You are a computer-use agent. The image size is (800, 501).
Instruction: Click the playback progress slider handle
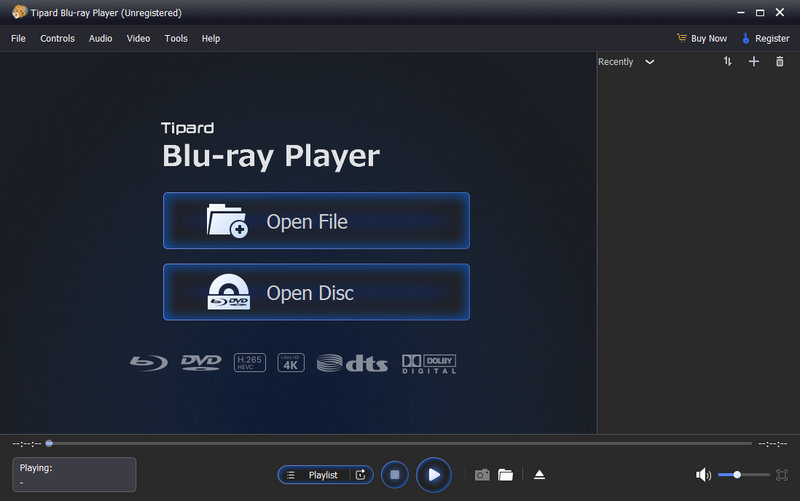click(x=49, y=444)
